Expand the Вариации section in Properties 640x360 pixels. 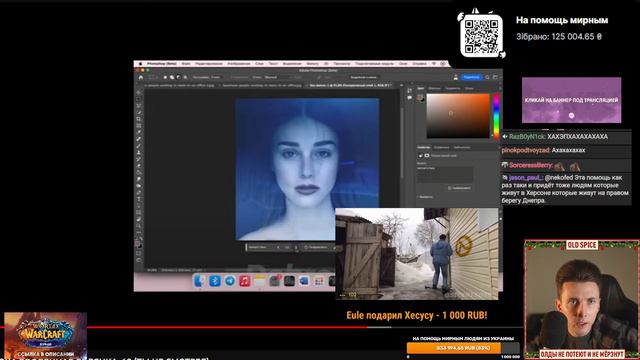pyautogui.click(x=424, y=197)
